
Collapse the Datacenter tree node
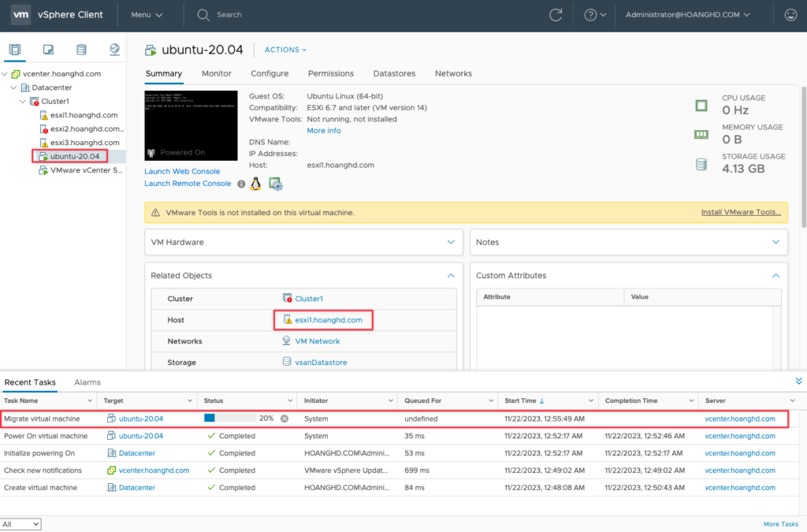click(x=14, y=88)
